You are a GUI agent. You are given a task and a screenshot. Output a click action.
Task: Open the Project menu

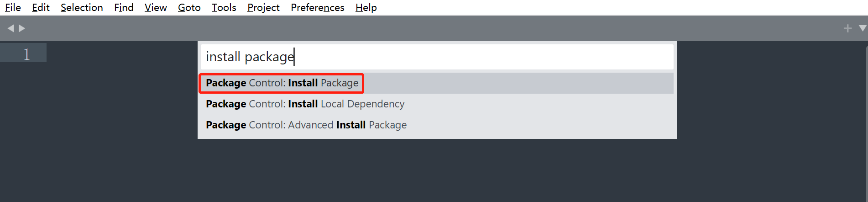(x=263, y=8)
